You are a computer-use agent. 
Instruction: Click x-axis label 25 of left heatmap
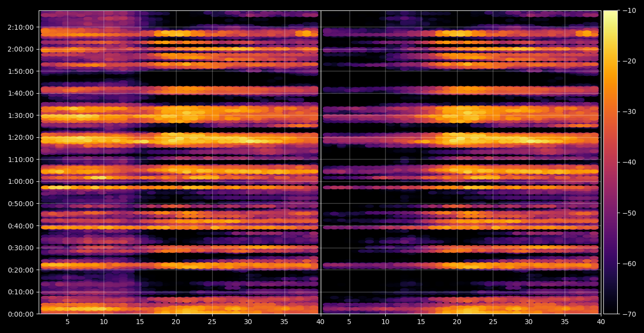click(212, 322)
